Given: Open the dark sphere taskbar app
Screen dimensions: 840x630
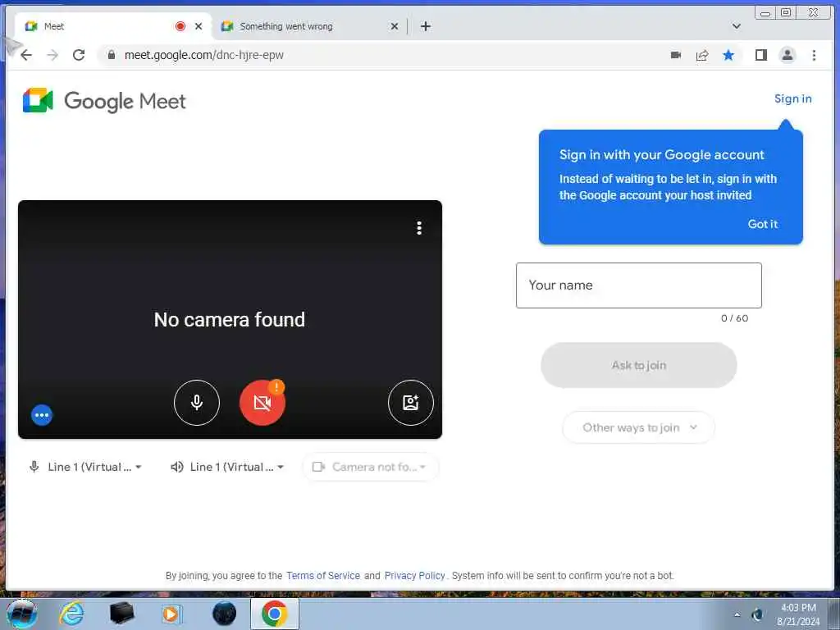Looking at the screenshot, I should click(224, 614).
